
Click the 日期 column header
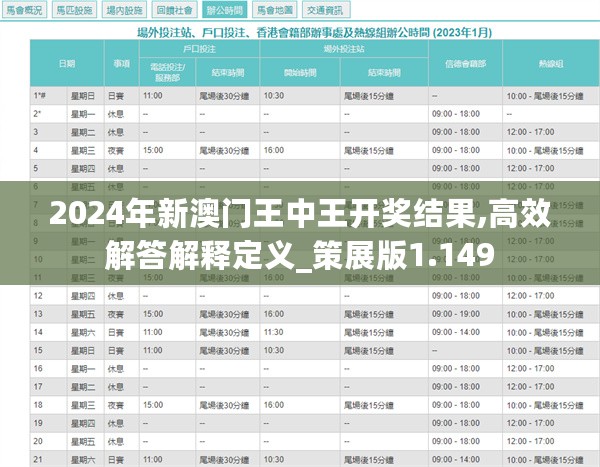tap(67, 63)
